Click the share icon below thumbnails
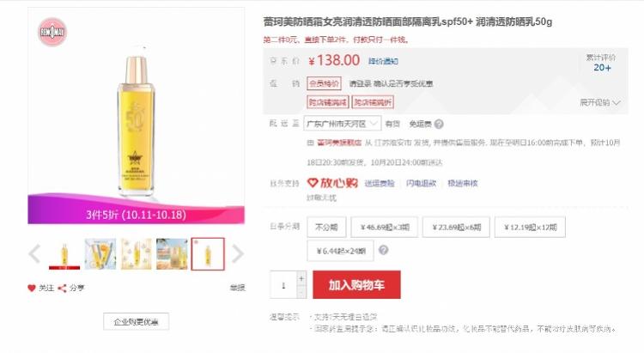 [x=62, y=288]
